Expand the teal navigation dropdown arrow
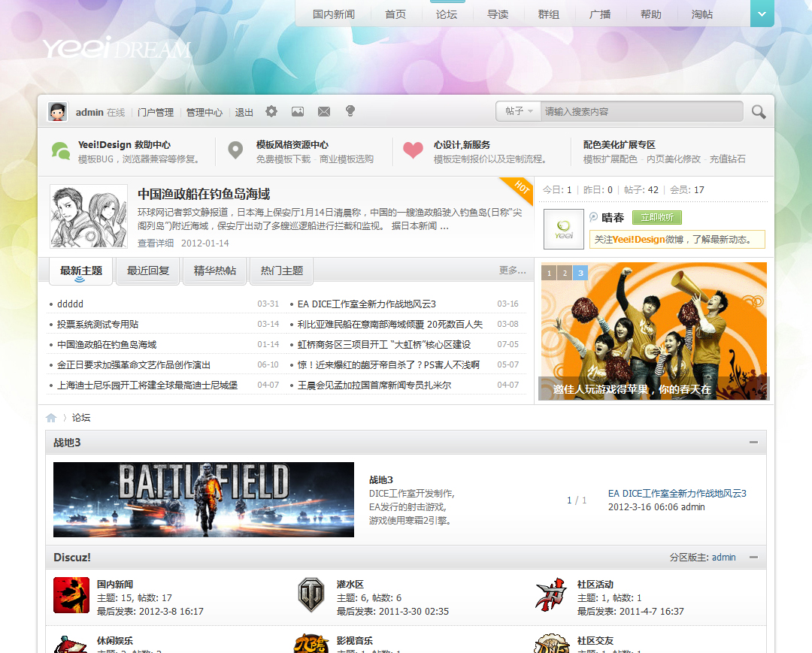The image size is (812, 653). (x=762, y=14)
